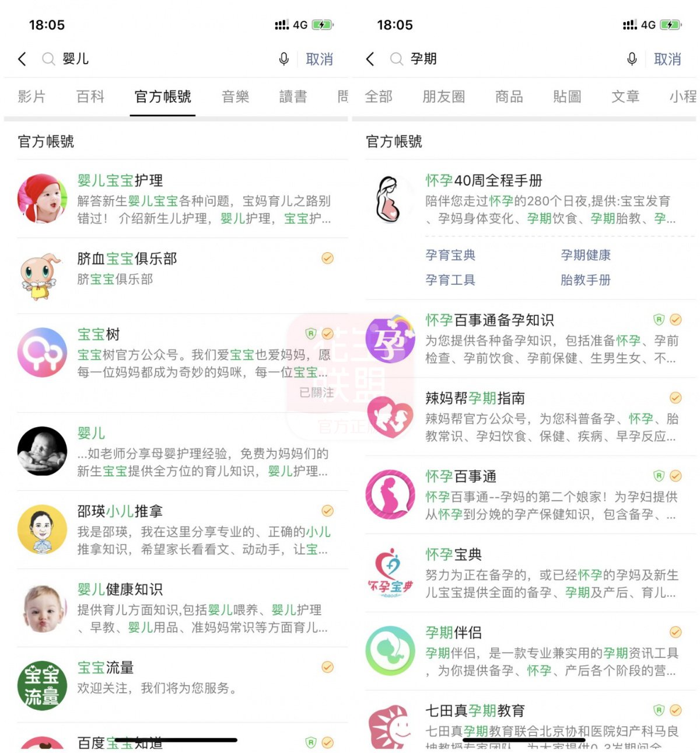Viewport: 700px width, 753px height.
Task: Tap the microphone icon in 孕期 search bar
Action: point(632,59)
